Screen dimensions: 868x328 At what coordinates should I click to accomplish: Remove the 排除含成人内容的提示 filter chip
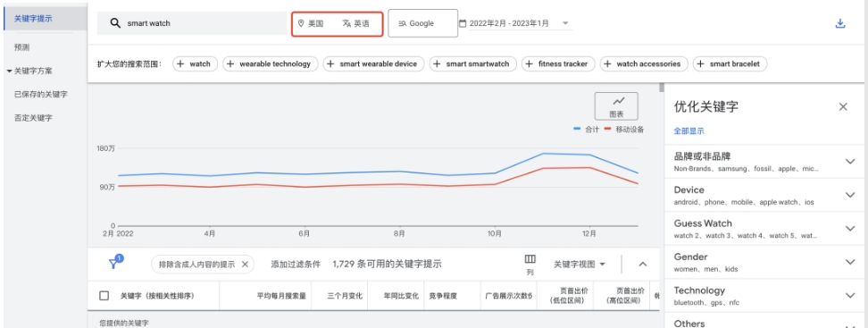point(246,265)
